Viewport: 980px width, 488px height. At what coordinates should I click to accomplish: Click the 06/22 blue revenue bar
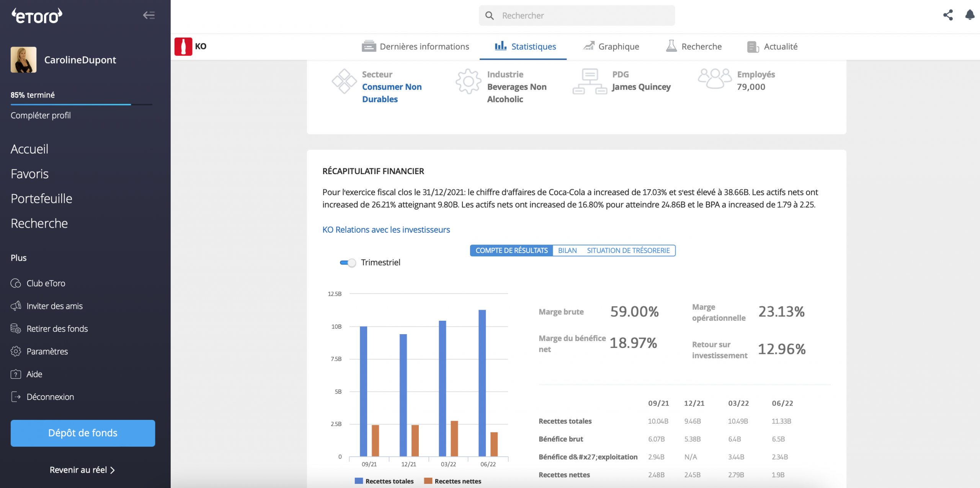click(x=482, y=383)
